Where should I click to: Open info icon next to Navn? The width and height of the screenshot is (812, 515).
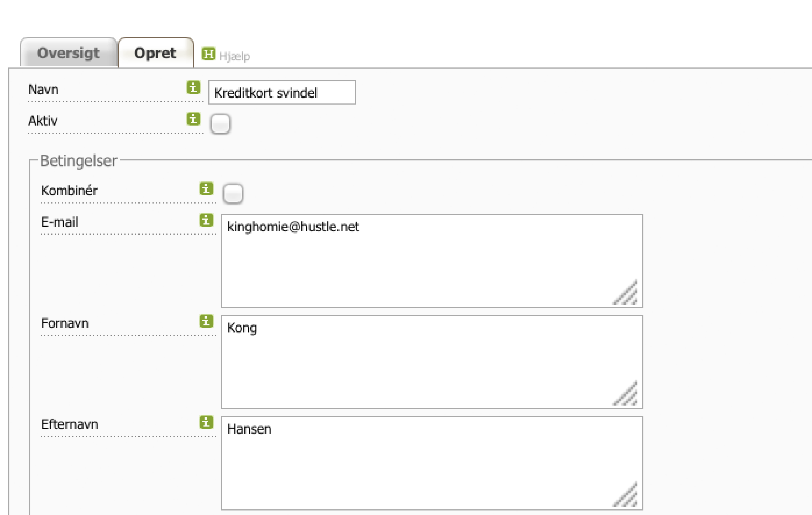(x=193, y=88)
